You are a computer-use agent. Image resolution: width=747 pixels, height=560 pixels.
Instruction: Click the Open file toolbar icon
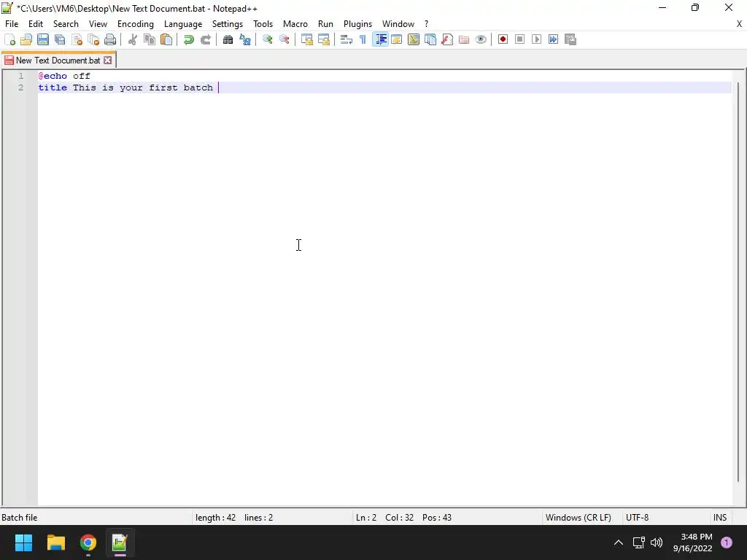[26, 39]
